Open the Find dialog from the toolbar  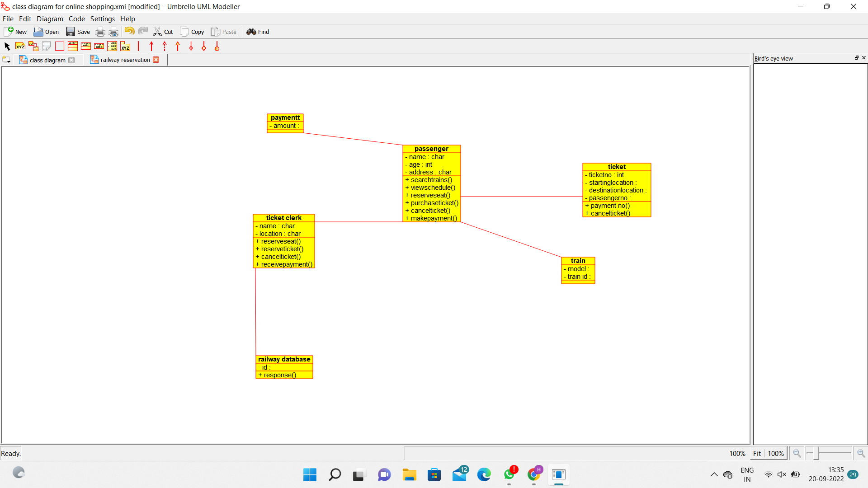pos(258,32)
